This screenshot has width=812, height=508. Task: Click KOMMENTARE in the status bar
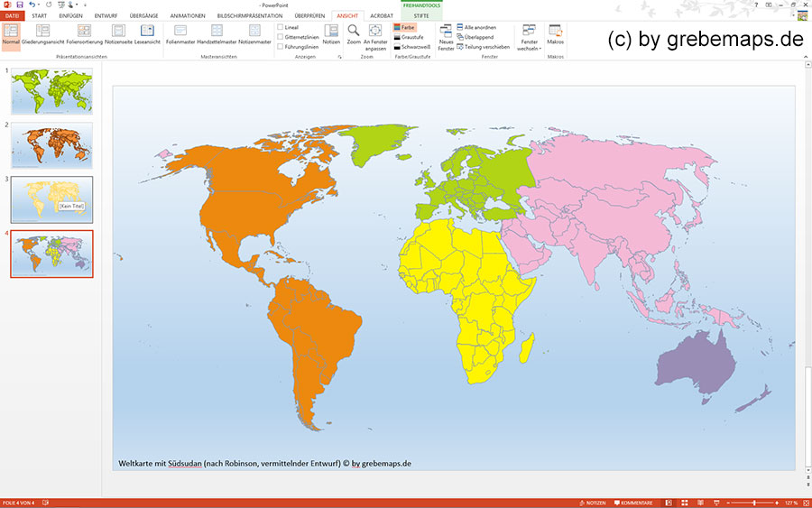click(x=632, y=503)
